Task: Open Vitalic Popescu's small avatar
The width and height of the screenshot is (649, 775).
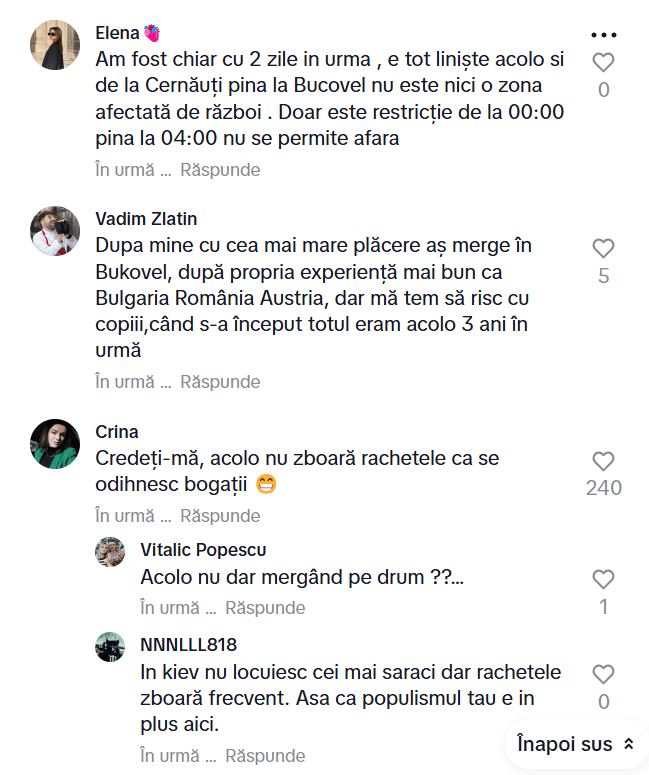Action: pyautogui.click(x=110, y=552)
